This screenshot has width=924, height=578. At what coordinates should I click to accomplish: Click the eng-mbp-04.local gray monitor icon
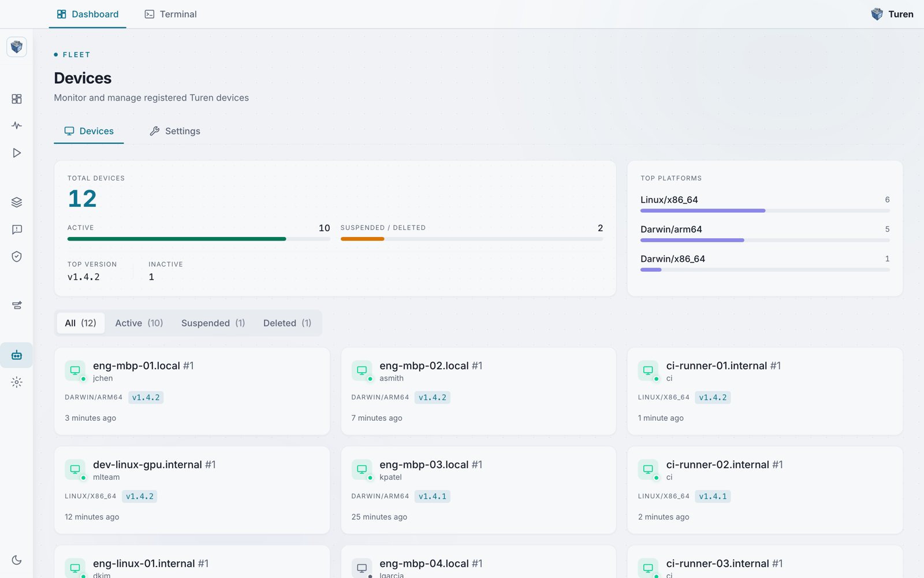362,568
